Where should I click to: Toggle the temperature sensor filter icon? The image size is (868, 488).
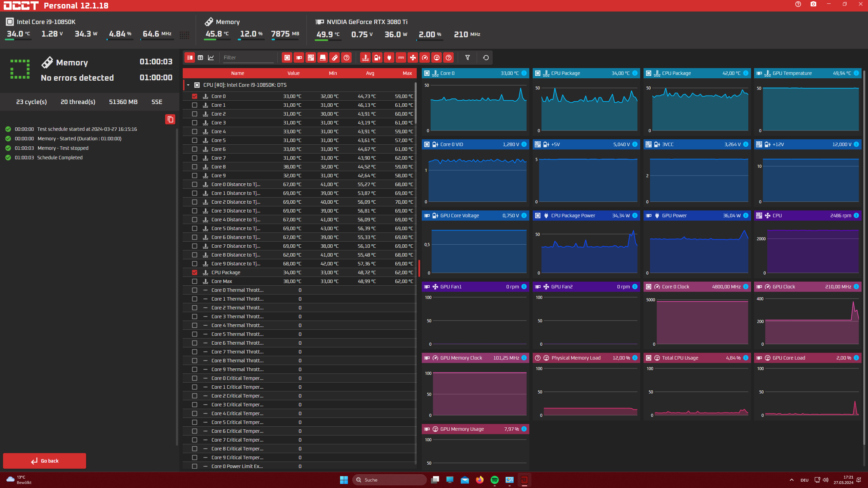coord(365,58)
